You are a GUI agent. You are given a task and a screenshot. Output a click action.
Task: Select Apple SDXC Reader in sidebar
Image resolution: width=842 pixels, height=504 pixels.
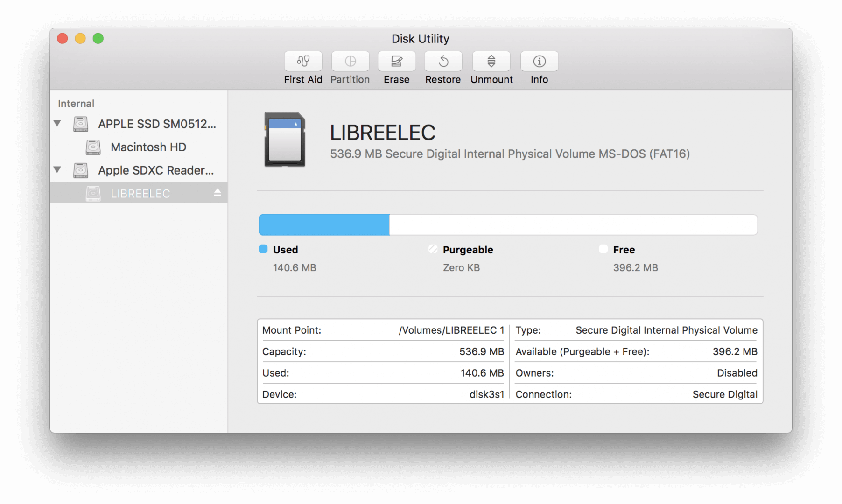155,170
